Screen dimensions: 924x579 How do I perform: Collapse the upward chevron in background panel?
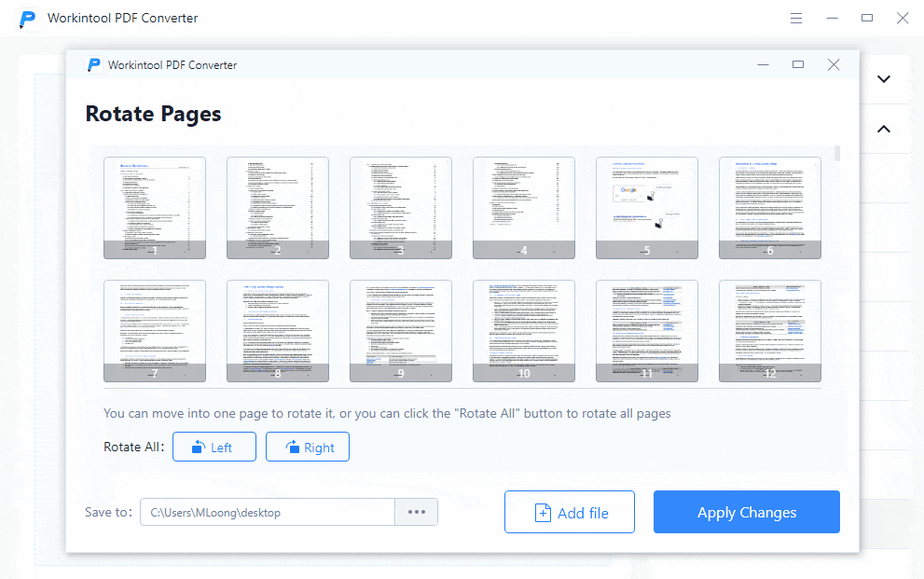point(883,129)
